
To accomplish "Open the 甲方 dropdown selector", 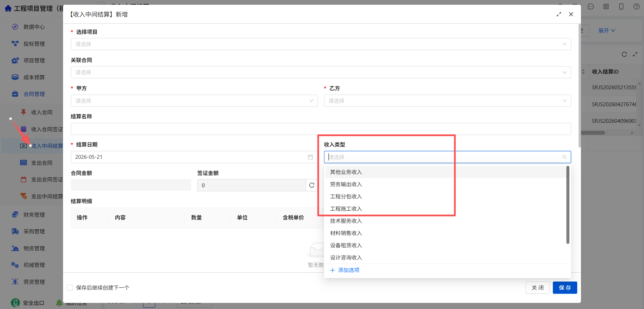I will [x=194, y=101].
